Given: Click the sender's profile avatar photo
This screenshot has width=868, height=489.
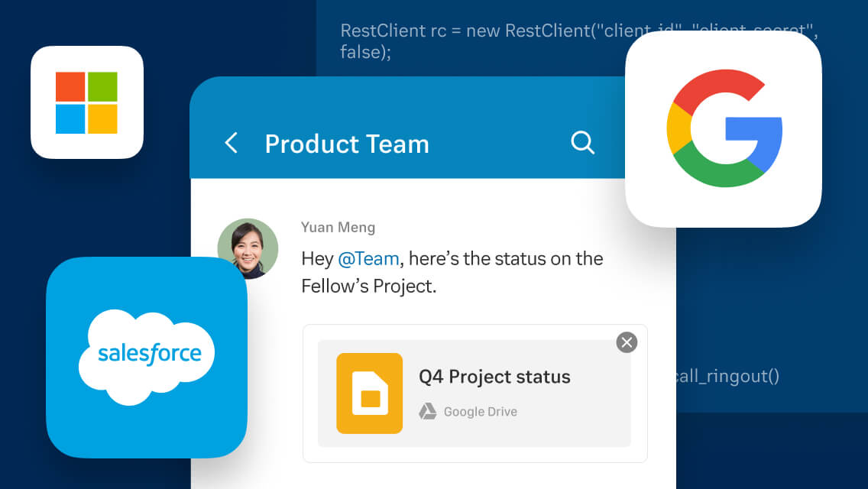Looking at the screenshot, I should [248, 248].
